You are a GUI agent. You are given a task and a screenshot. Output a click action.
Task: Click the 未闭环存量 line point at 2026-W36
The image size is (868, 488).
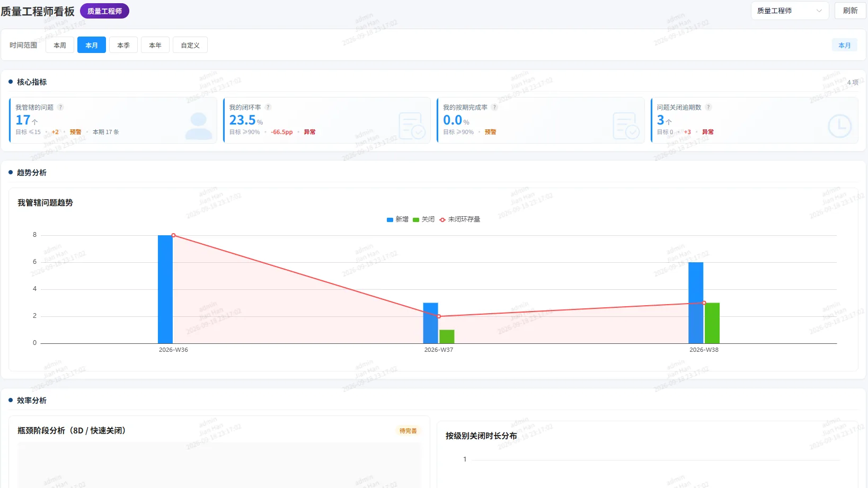click(173, 235)
